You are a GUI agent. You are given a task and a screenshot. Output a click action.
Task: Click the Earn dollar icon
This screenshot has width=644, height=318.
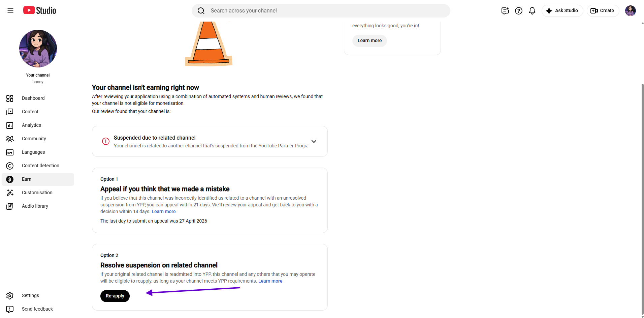[10, 179]
